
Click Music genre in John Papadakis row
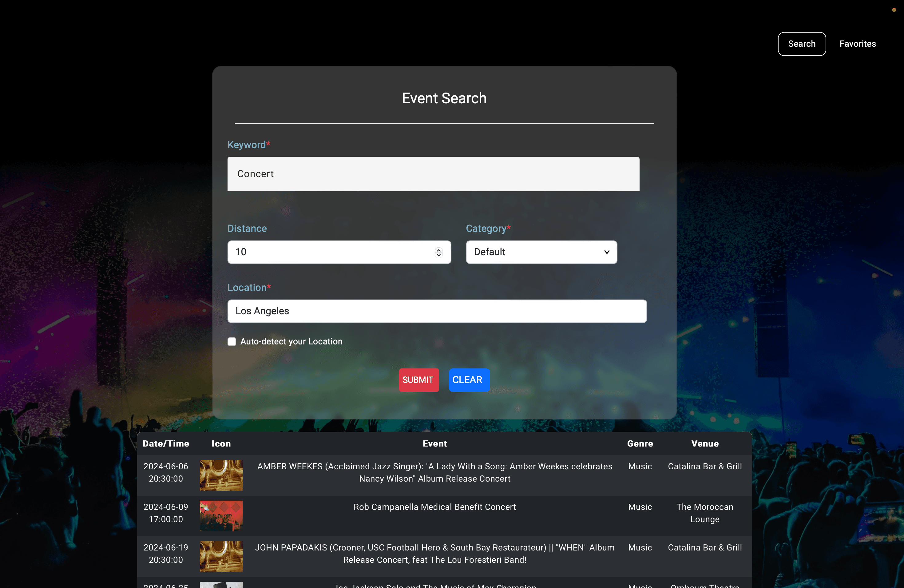640,548
